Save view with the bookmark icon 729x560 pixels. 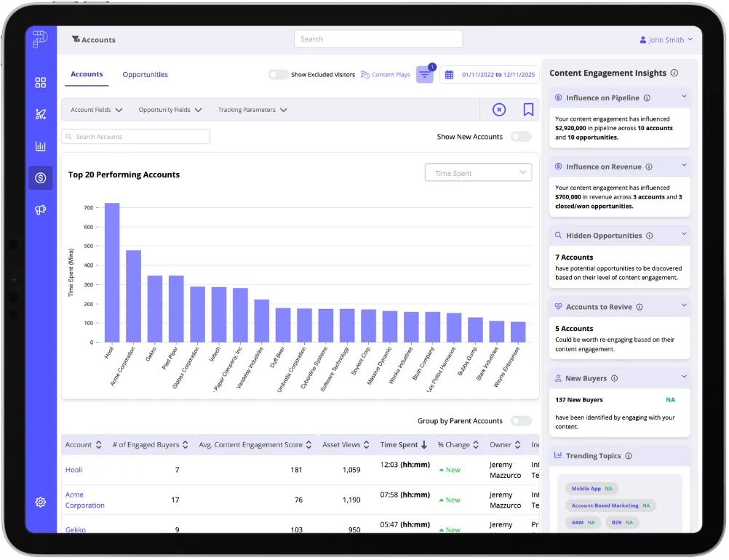pos(528,110)
